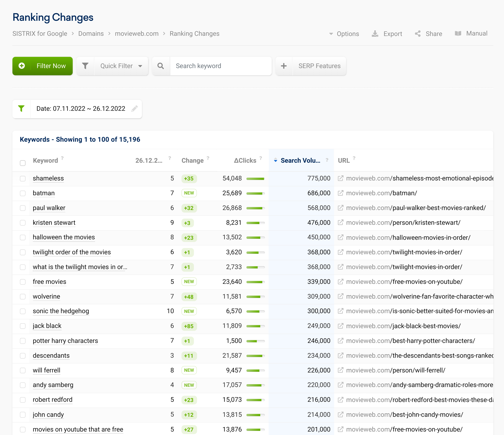Open external link icon for batman URL
Viewport: 504px width, 435px height.
pyautogui.click(x=341, y=193)
